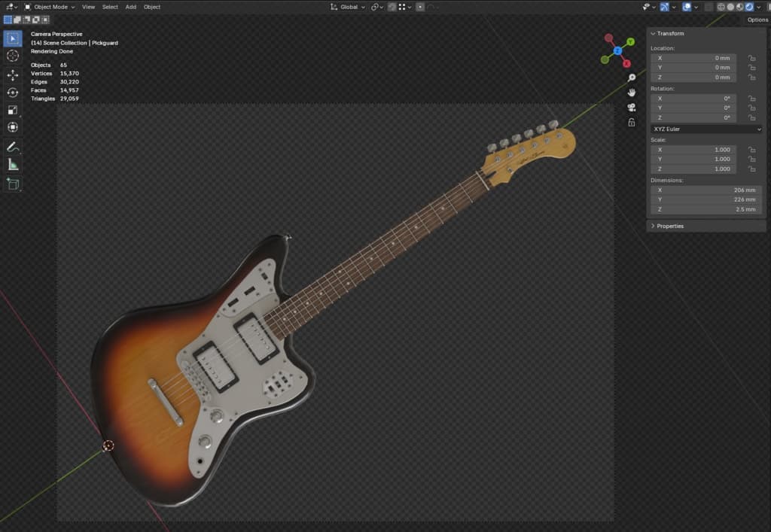This screenshot has width=771, height=532.
Task: Click the Location Z field
Action: [693, 77]
